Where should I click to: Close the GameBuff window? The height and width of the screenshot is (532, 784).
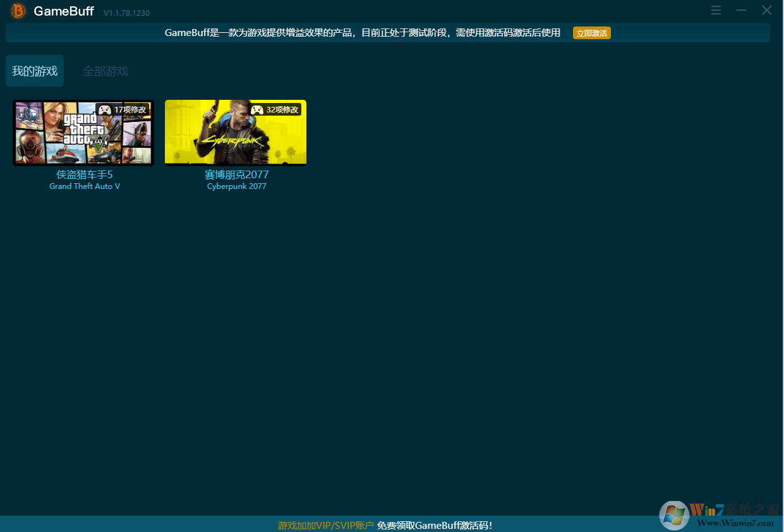[767, 11]
